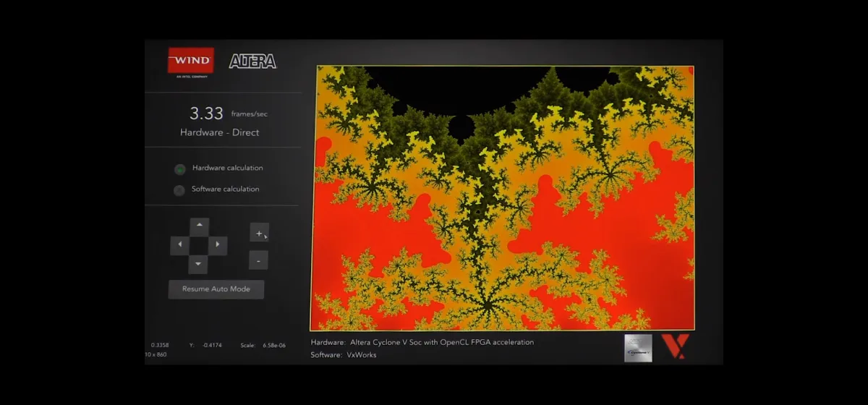Click the 'Altera Cyclone V Soc with OpenCL FPGA acceleration' text
Image resolution: width=868 pixels, height=405 pixels.
click(442, 342)
